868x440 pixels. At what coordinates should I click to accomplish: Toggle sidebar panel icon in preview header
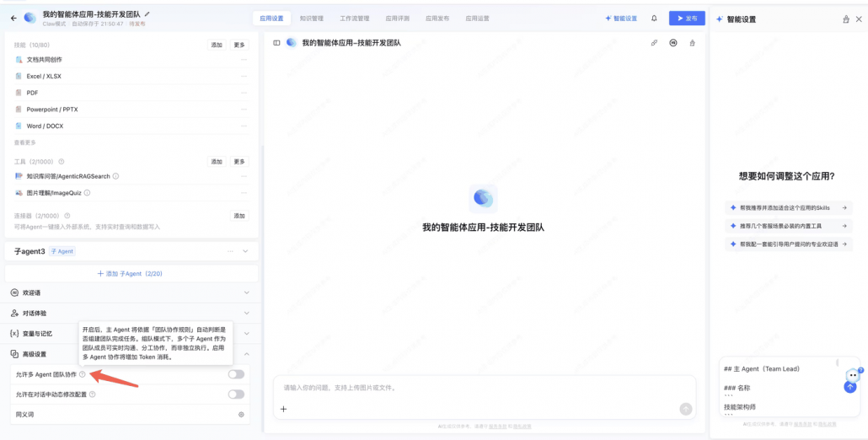pyautogui.click(x=276, y=43)
